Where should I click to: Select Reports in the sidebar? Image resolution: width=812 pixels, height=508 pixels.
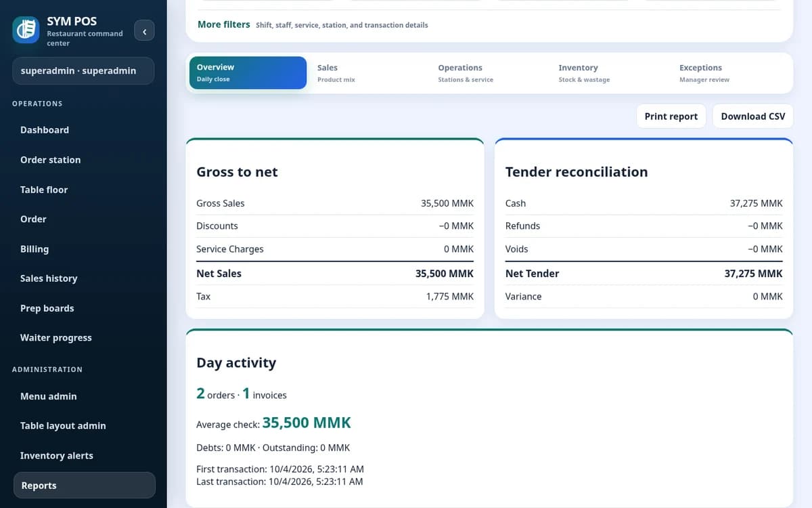(x=84, y=486)
